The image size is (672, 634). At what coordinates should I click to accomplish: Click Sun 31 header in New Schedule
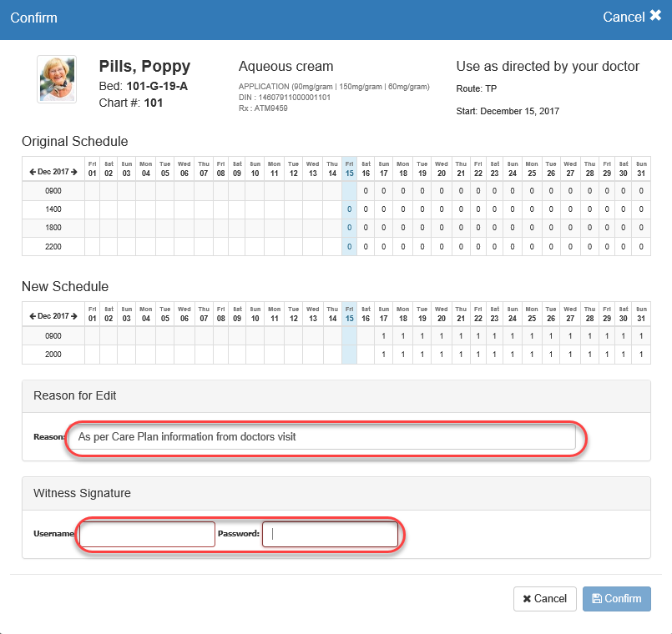click(x=641, y=314)
